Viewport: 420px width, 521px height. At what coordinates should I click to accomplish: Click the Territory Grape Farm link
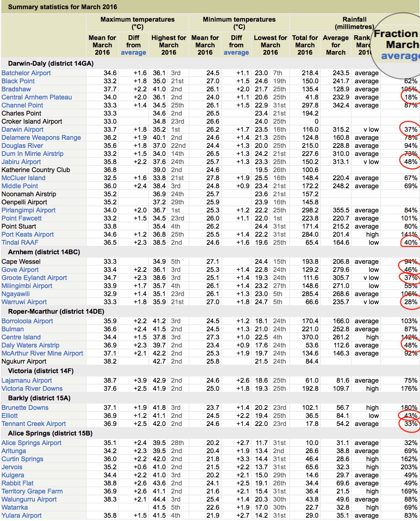tap(32, 491)
